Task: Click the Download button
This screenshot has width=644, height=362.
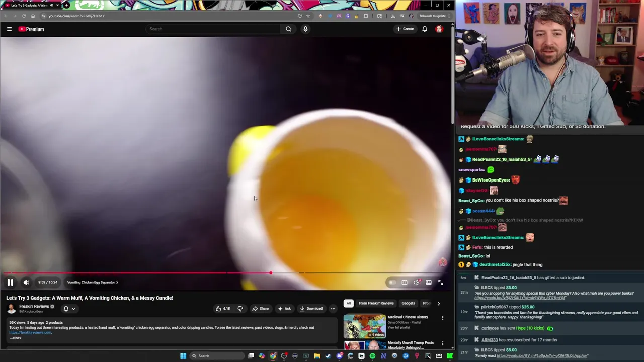Action: tap(311, 309)
